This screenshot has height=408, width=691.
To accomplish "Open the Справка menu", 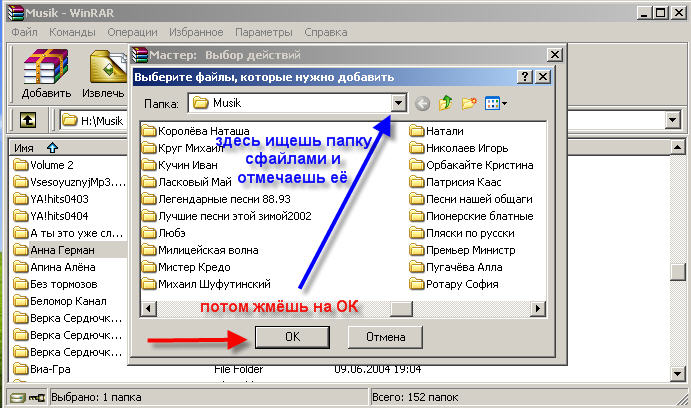I will tap(326, 32).
